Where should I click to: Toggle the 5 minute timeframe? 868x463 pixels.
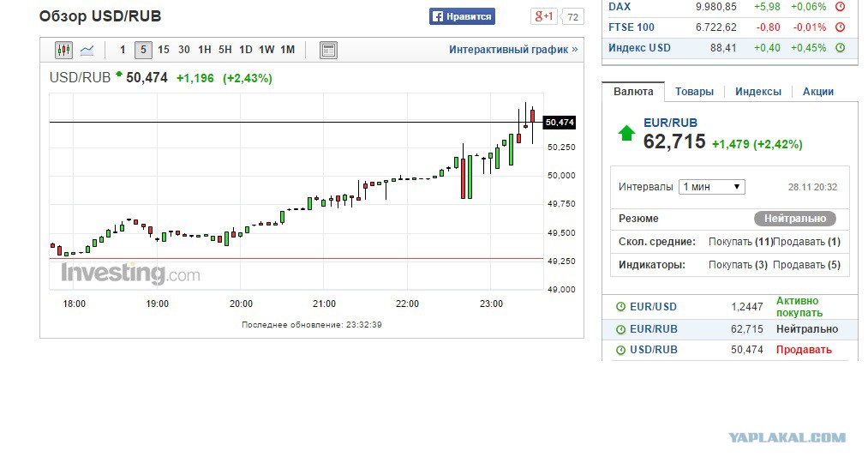coord(143,50)
